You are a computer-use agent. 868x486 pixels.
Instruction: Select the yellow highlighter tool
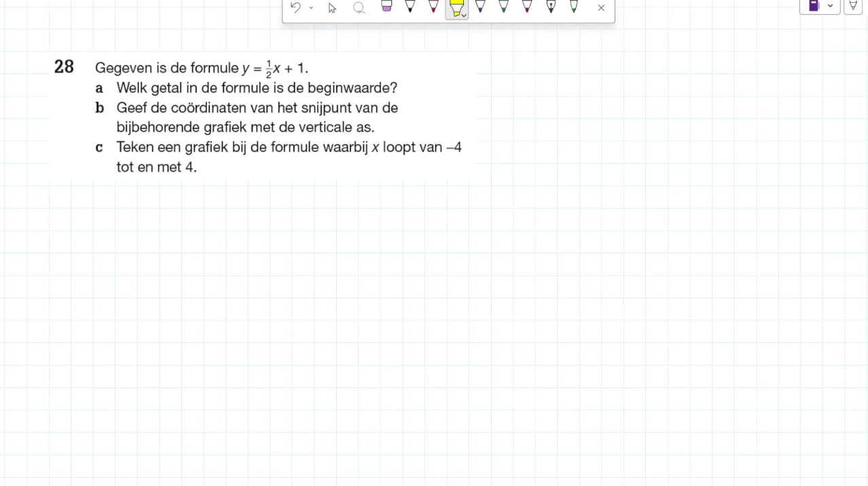click(456, 8)
